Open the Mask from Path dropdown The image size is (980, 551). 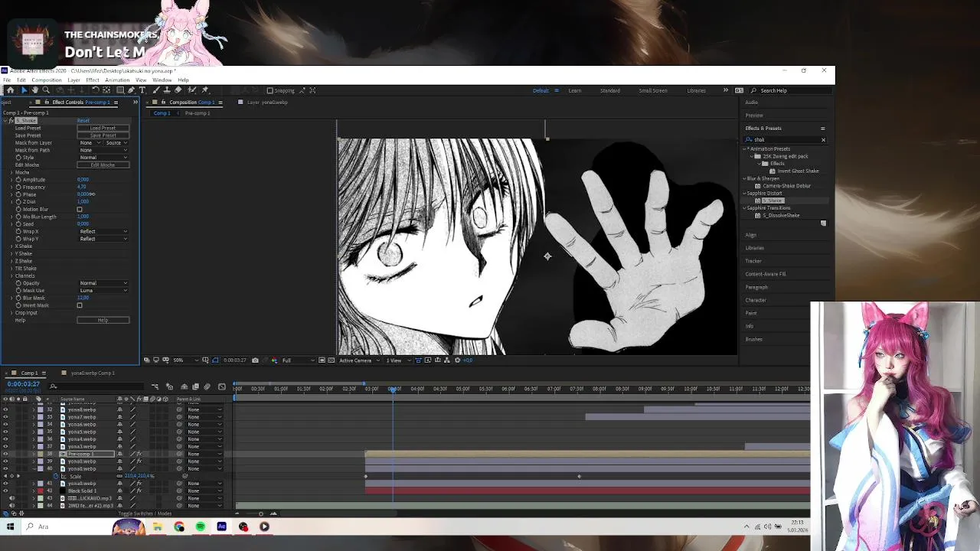tap(103, 151)
